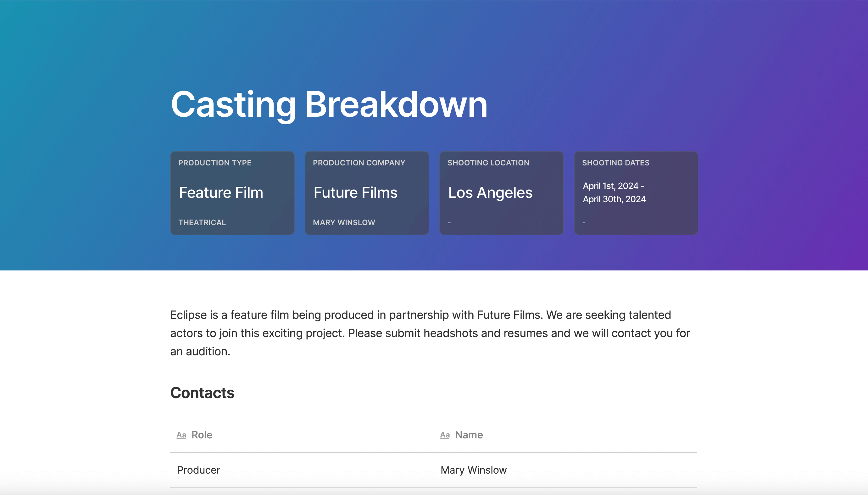Click the SHOOTING LOCATION heading label

tap(488, 163)
